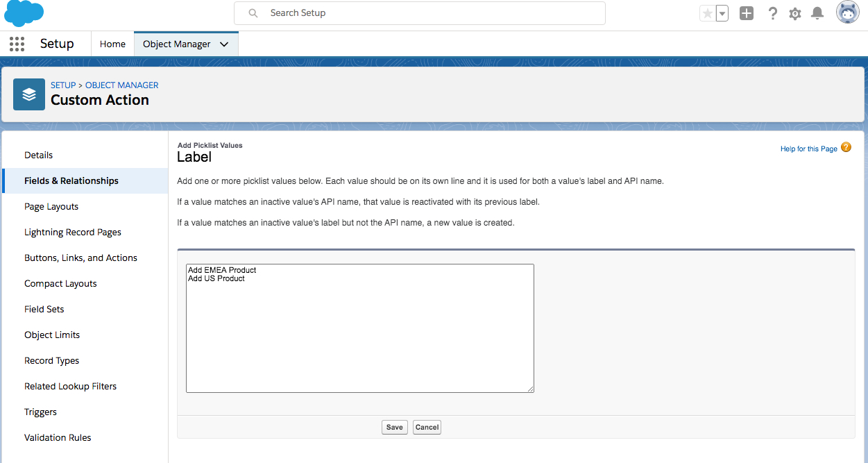Image resolution: width=868 pixels, height=463 pixels.
Task: Expand the Object Manager tab chevron
Action: (x=223, y=43)
